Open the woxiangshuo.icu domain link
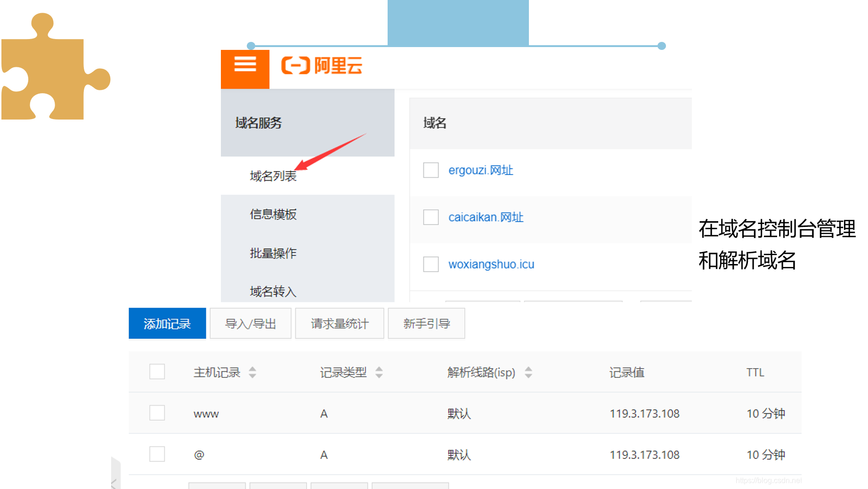Image resolution: width=868 pixels, height=489 pixels. point(491,264)
